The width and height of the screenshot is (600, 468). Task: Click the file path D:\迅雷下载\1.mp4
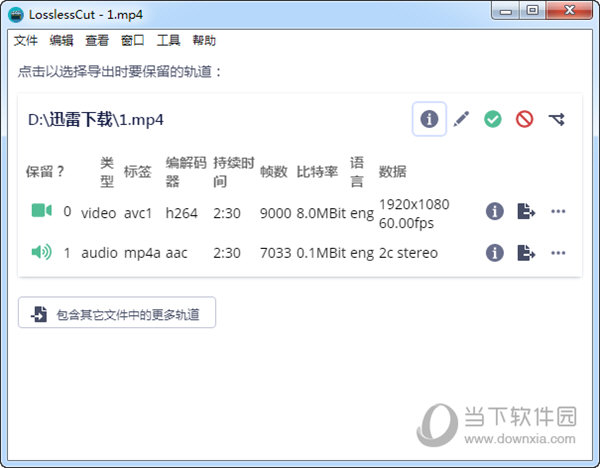click(96, 119)
